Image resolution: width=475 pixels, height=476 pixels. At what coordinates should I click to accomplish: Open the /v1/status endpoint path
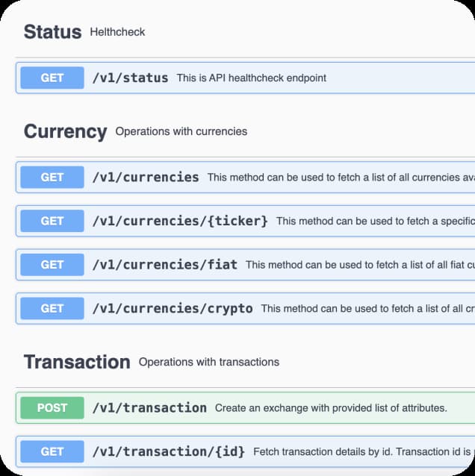point(130,78)
